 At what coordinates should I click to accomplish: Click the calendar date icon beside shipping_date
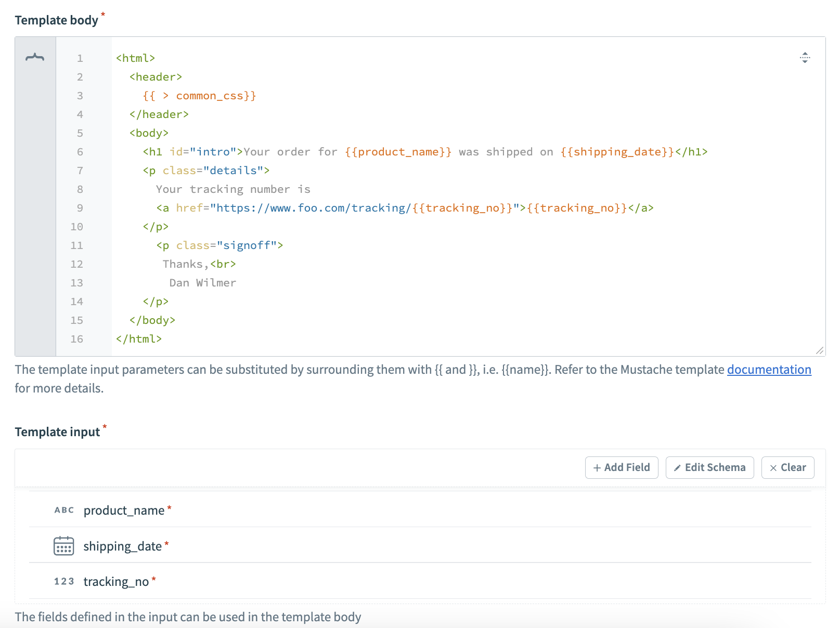(x=63, y=546)
